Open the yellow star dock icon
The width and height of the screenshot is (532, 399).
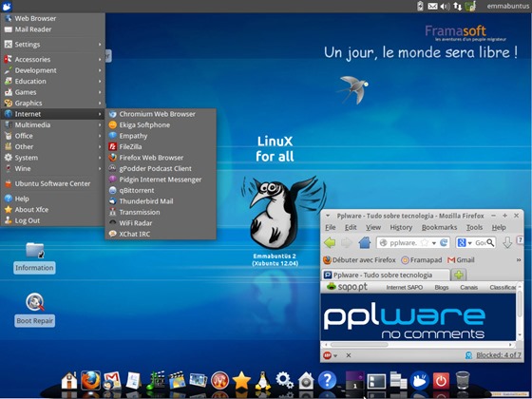click(x=241, y=381)
